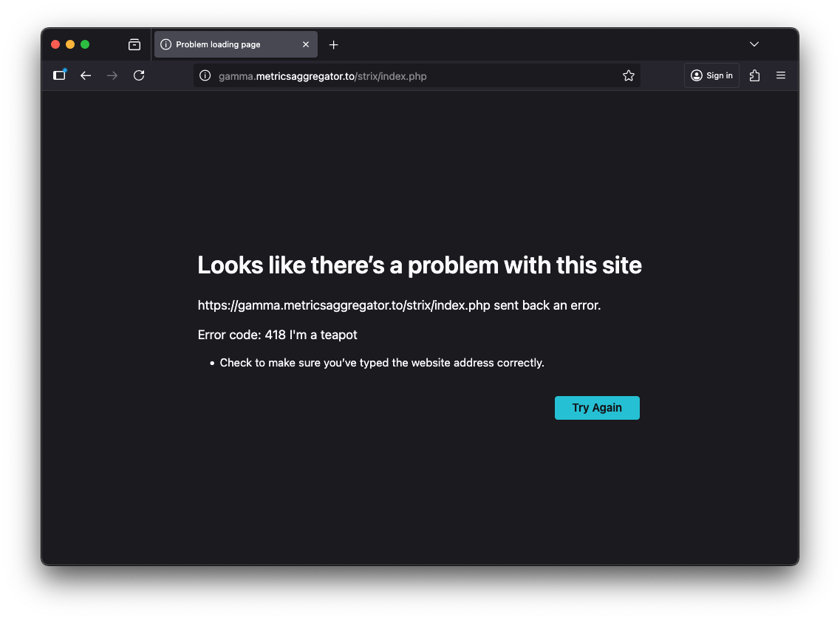The height and width of the screenshot is (620, 840).
Task: Reload the current page
Action: point(139,75)
